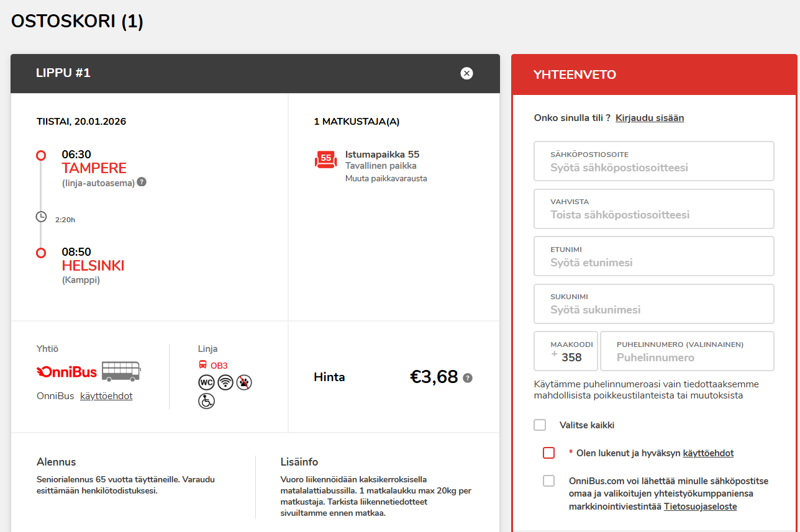This screenshot has width=800, height=532.
Task: Open the Maakoodi country code field
Action: click(x=566, y=351)
